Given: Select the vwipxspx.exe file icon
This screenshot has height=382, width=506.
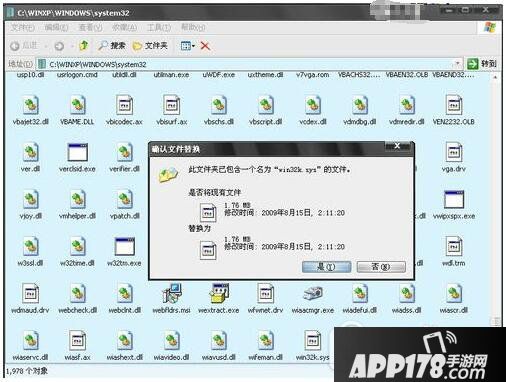Looking at the screenshot, I should (x=454, y=199).
